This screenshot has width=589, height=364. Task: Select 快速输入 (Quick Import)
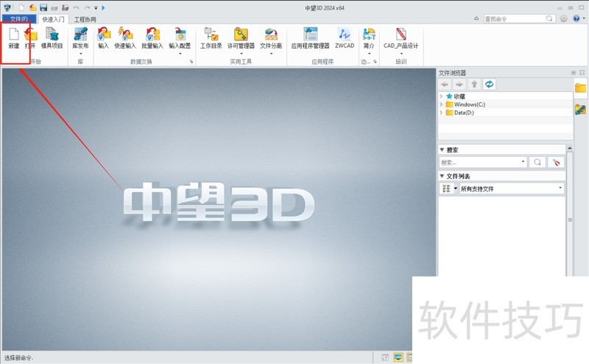[x=125, y=38]
